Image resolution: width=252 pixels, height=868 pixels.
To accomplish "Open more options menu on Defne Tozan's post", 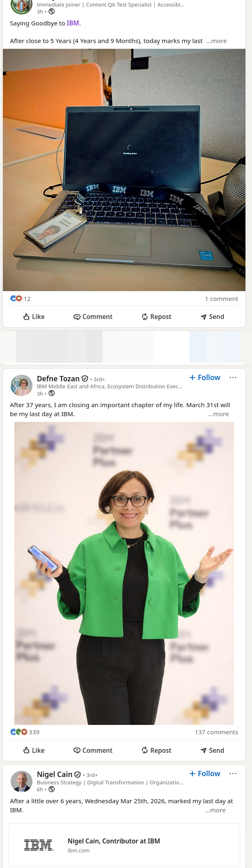I will pos(233,378).
